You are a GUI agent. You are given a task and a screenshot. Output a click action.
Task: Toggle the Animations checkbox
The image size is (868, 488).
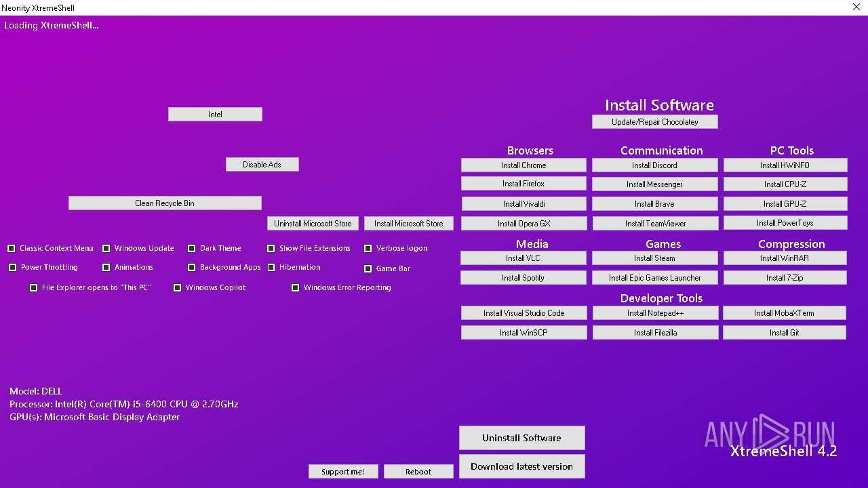click(106, 268)
